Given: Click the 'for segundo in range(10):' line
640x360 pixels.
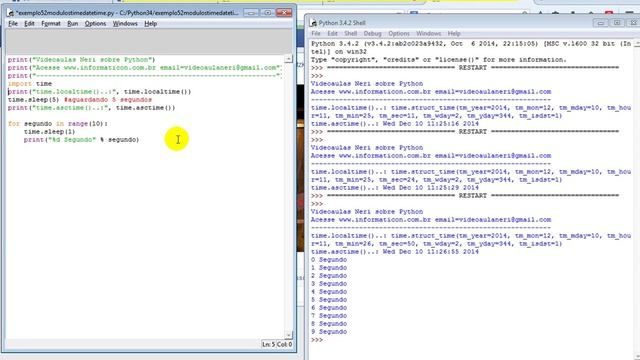Looking at the screenshot, I should (x=58, y=124).
